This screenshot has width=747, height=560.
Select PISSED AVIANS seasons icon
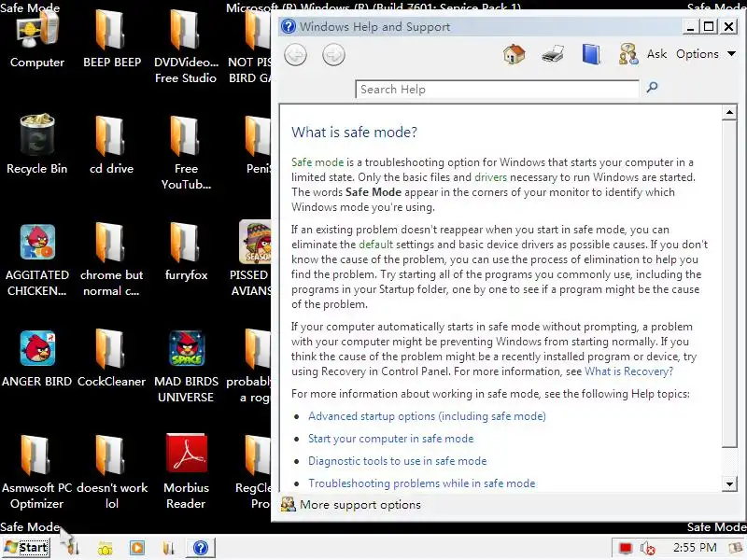251,259
